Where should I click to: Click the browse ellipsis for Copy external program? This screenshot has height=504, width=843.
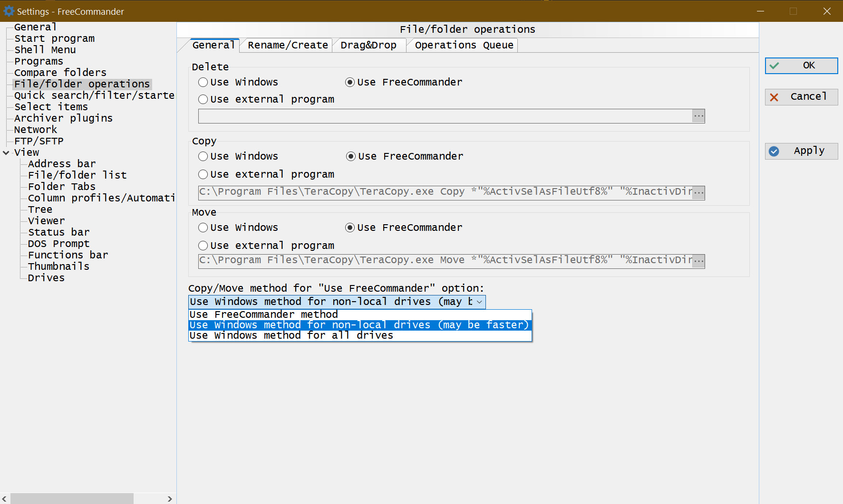point(698,192)
